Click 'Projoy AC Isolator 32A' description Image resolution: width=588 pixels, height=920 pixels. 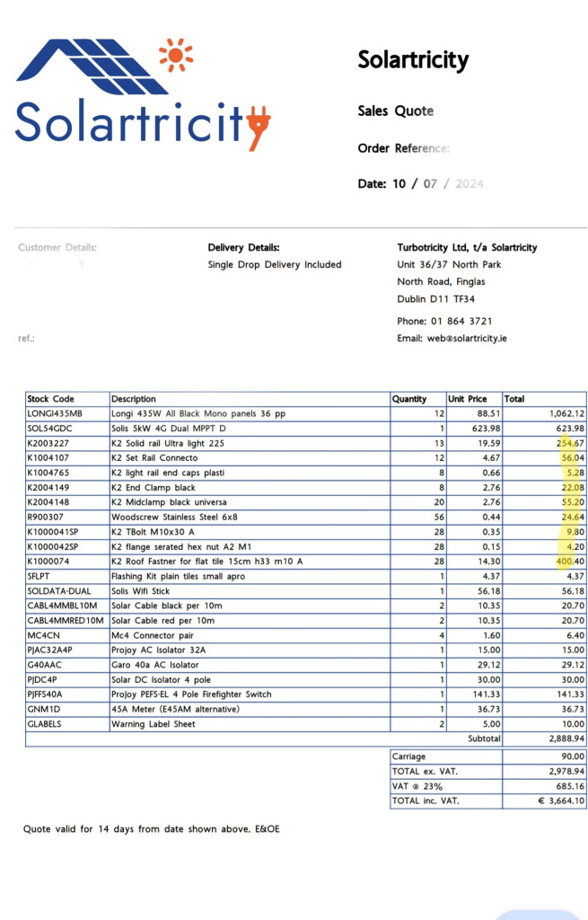(x=158, y=650)
